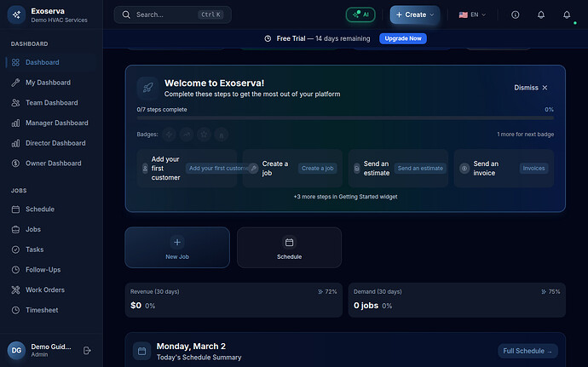The height and width of the screenshot is (367, 588).
Task: Click the logout icon beside Demo Guide
Action: [x=87, y=350]
